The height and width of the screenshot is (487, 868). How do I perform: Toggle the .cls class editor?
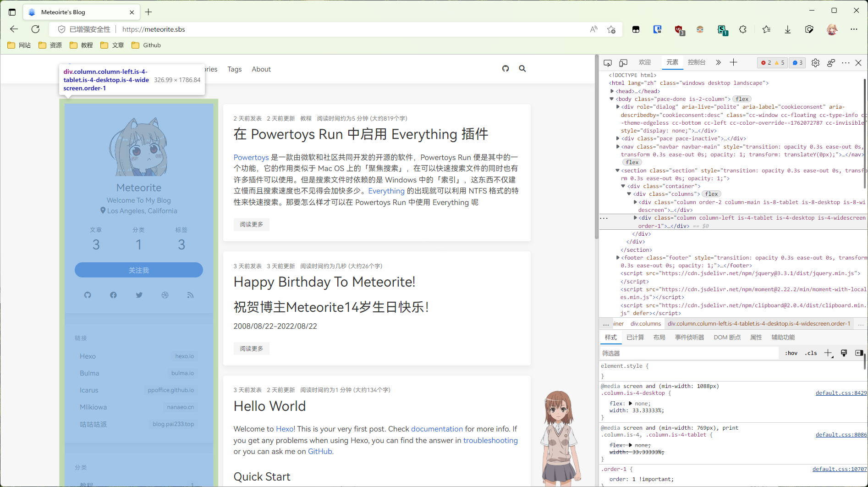tap(811, 353)
